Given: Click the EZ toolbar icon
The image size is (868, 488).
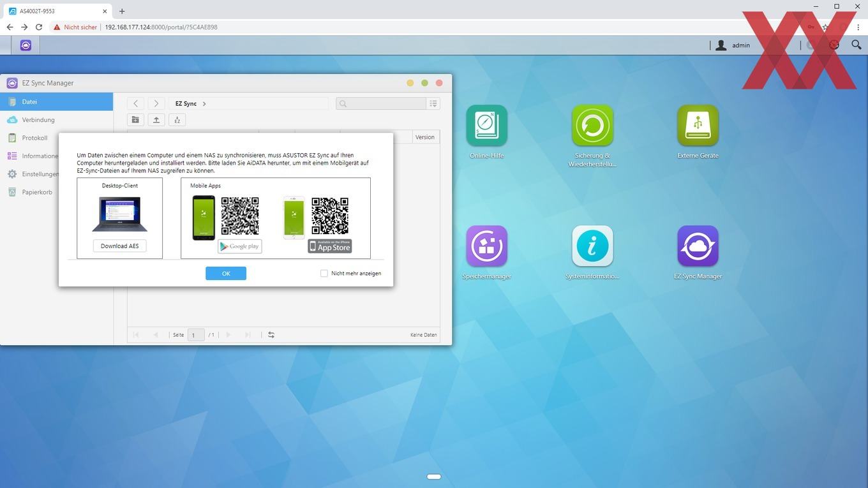Looking at the screenshot, I should coord(177,120).
